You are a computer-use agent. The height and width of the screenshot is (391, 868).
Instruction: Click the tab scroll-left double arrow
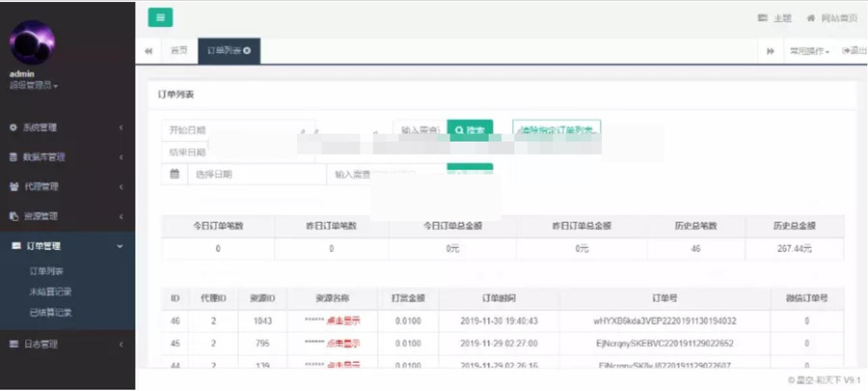149,51
